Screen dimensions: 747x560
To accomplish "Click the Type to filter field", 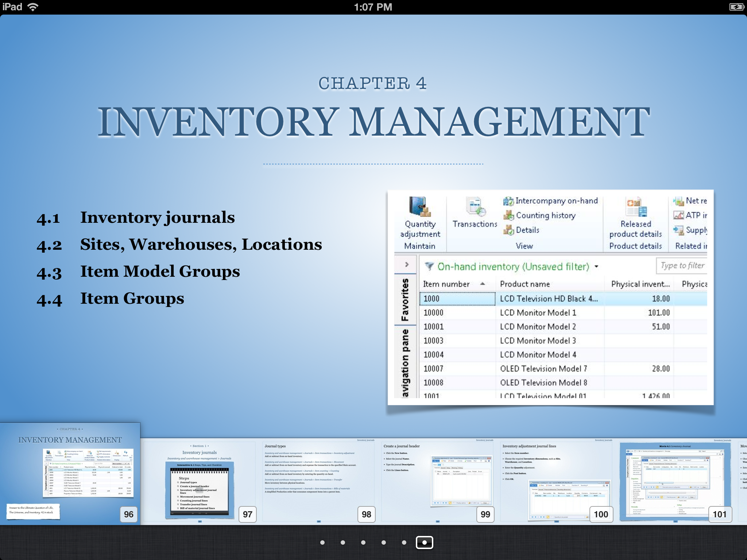I will [681, 266].
